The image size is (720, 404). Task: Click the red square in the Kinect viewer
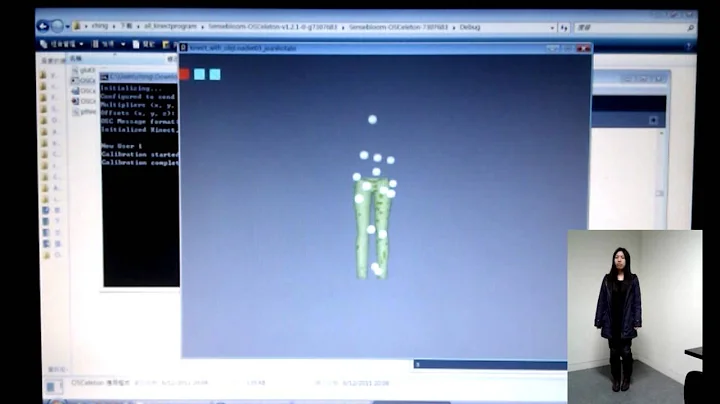pos(184,74)
